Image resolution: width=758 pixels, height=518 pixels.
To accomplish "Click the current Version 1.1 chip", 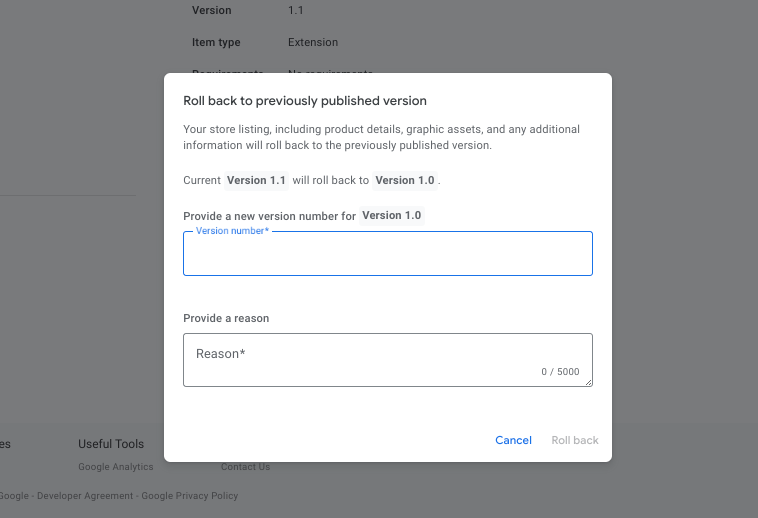I will coord(256,181).
